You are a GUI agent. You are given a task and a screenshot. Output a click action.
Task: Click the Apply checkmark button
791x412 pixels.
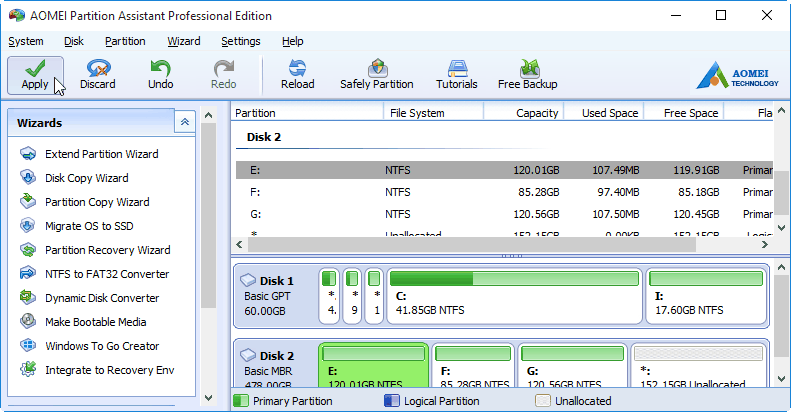coord(35,75)
